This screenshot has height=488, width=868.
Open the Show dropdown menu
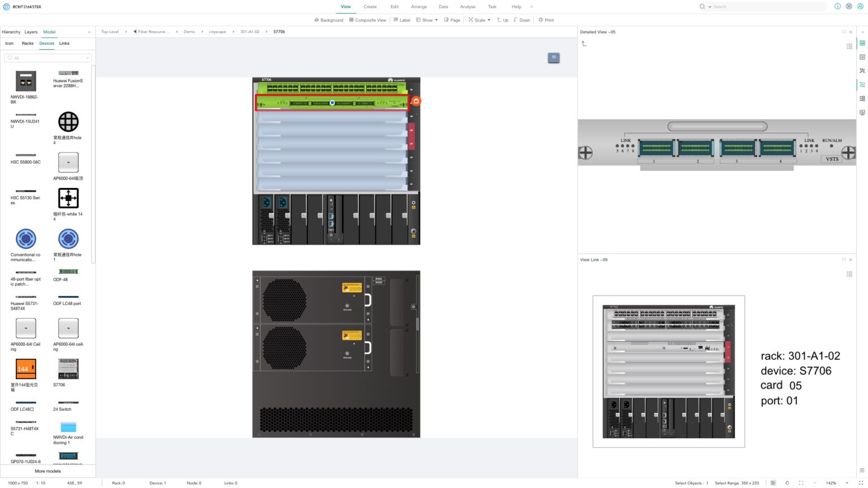coord(428,20)
